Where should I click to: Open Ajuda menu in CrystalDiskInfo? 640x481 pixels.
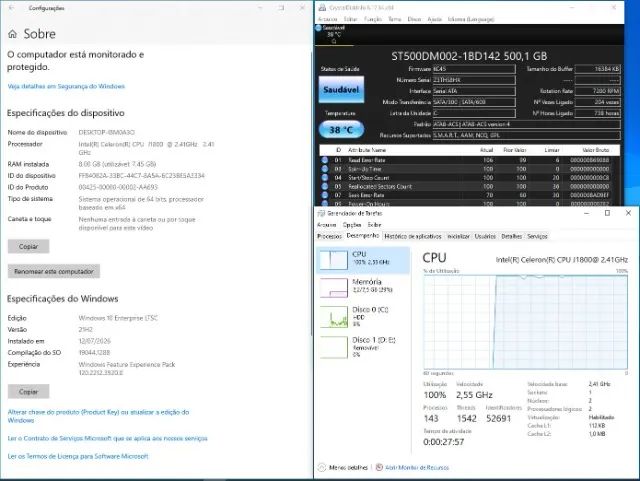click(434, 19)
